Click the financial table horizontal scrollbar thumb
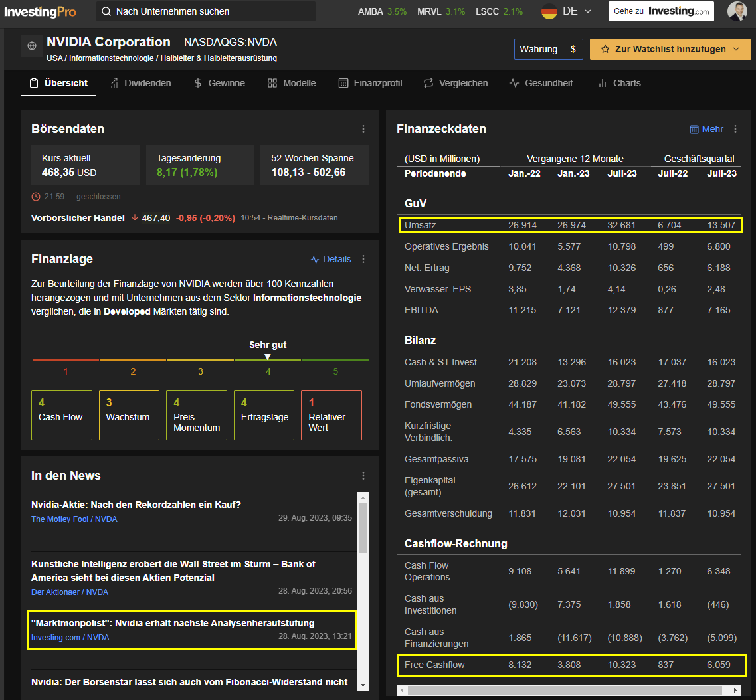This screenshot has width=756, height=700. (565, 690)
